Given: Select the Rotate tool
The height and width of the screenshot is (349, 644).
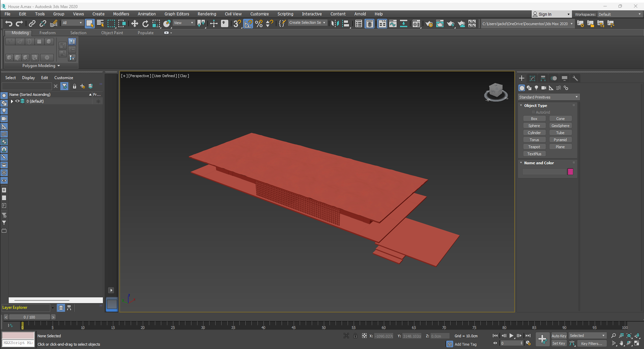Looking at the screenshot, I should 145,23.
